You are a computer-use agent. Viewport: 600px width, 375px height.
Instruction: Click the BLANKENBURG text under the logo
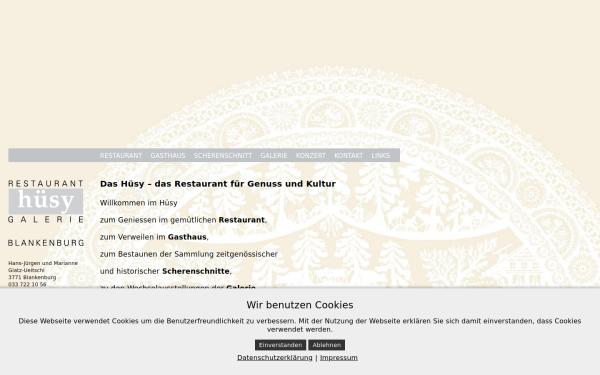pos(46,243)
